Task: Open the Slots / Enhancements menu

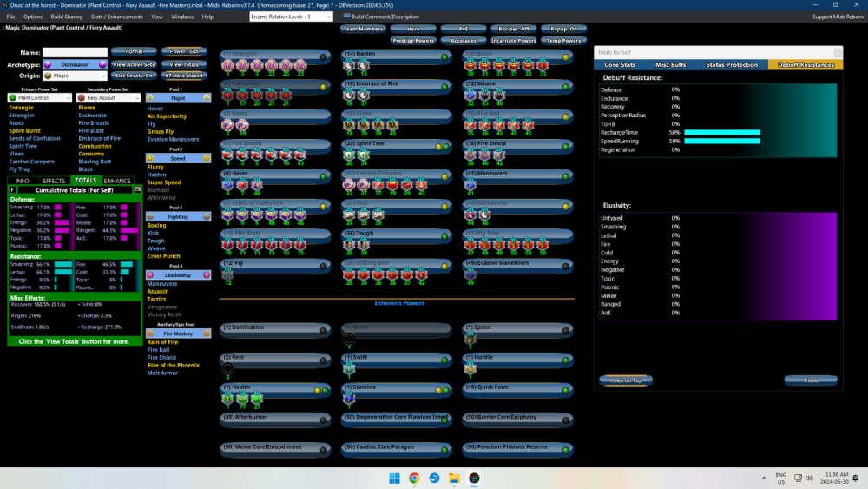Action: point(117,17)
